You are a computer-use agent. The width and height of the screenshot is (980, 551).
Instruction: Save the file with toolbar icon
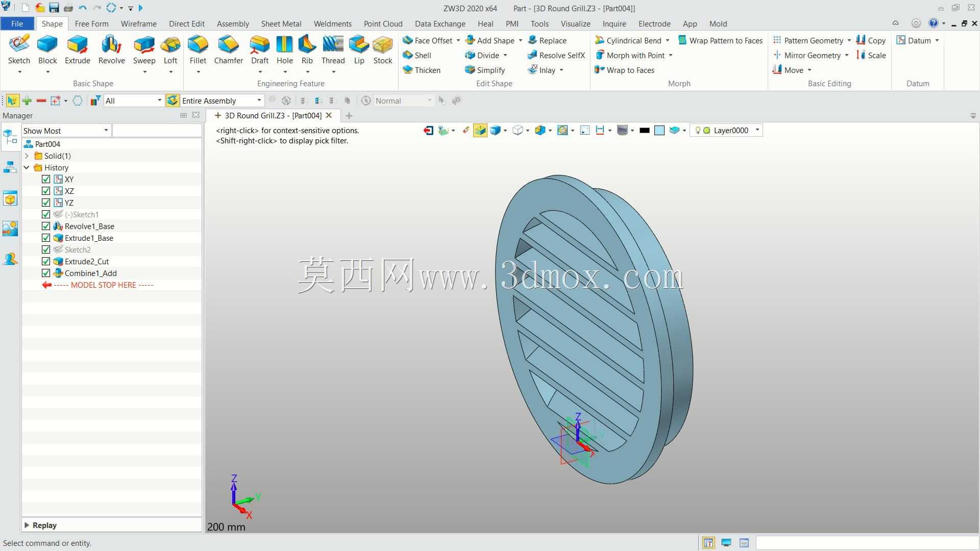[x=54, y=8]
